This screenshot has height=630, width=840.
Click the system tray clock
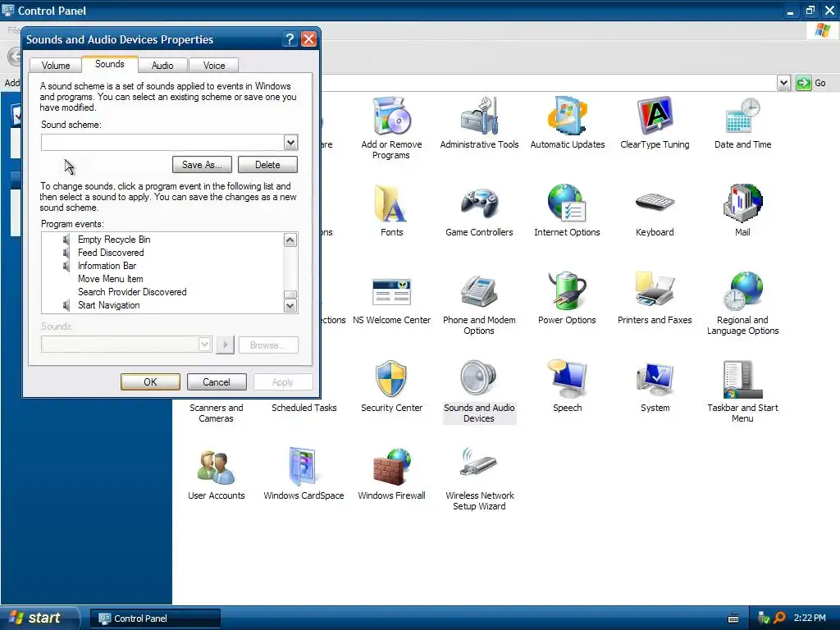point(810,618)
